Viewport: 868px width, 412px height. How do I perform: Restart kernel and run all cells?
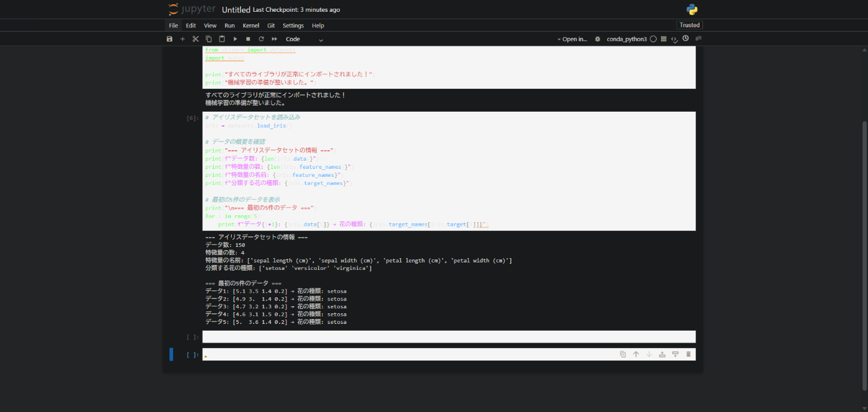tap(274, 39)
